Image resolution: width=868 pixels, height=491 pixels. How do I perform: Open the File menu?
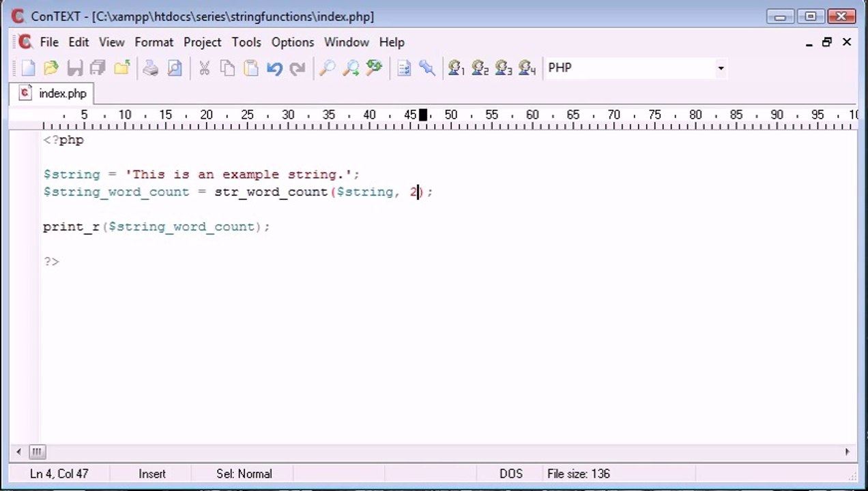click(x=49, y=42)
